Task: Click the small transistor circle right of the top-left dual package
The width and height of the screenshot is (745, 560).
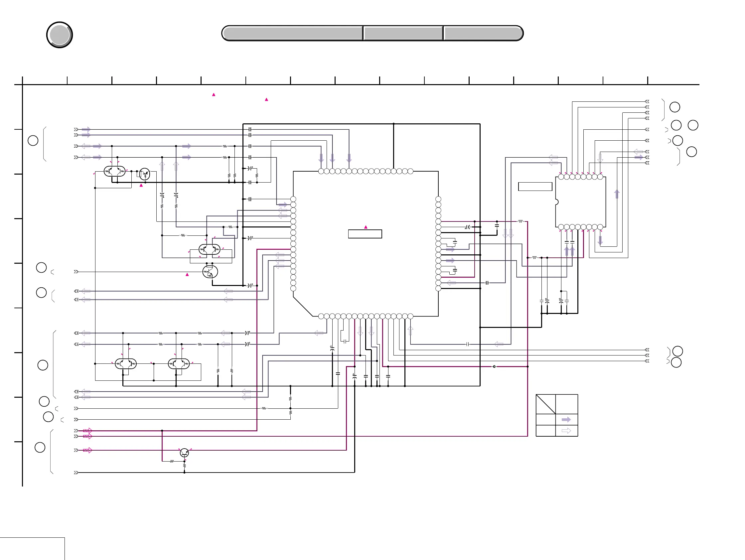Action: [x=145, y=174]
